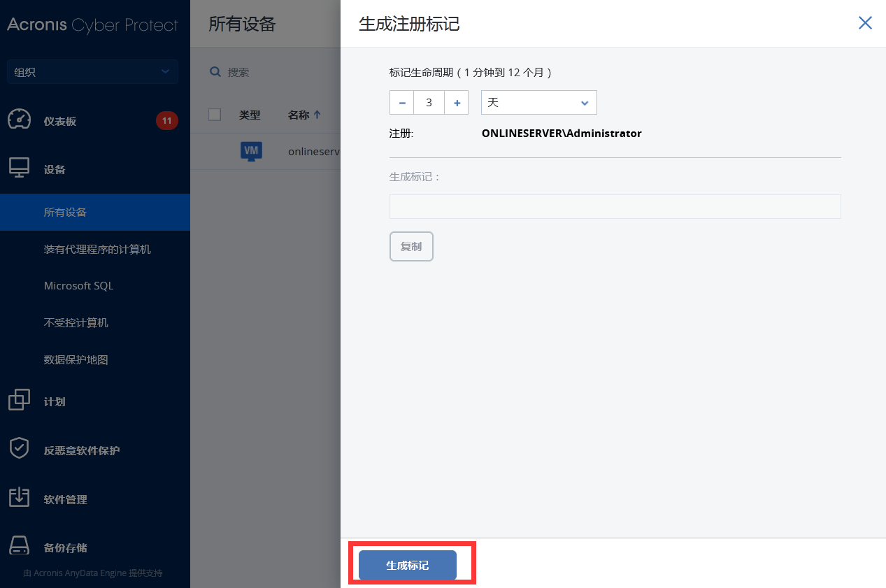This screenshot has width=886, height=588.
Task: Click the VM device type icon
Action: (251, 151)
